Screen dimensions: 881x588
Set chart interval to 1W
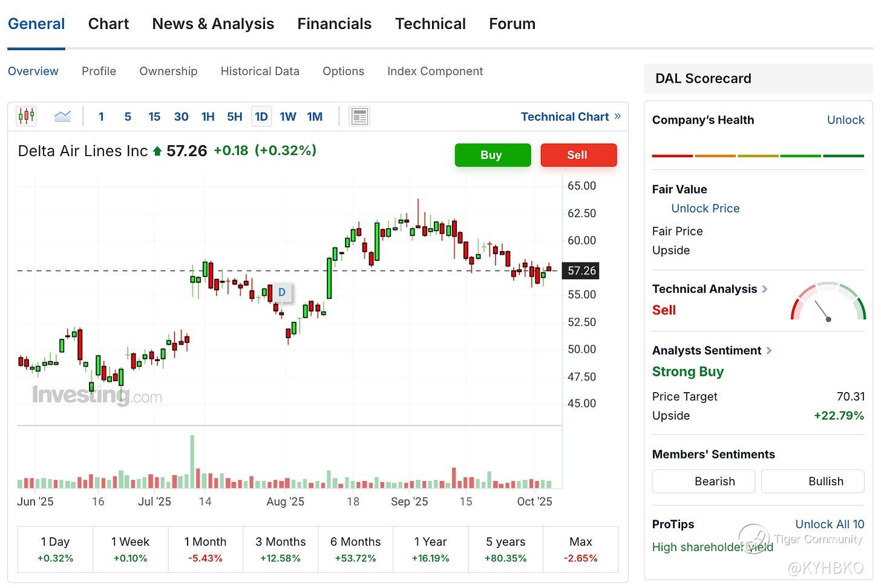[288, 117]
